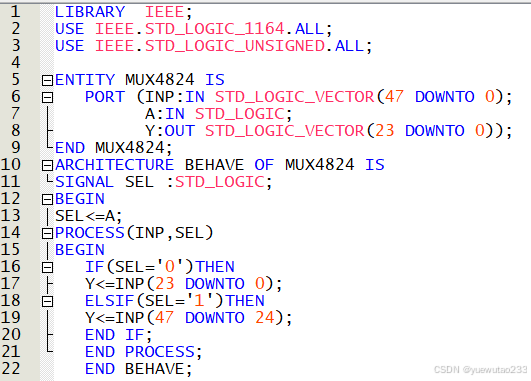Viewport: 531px width, 381px height.
Task: Click the ENTITY keyword on line 5
Action: 85,80
